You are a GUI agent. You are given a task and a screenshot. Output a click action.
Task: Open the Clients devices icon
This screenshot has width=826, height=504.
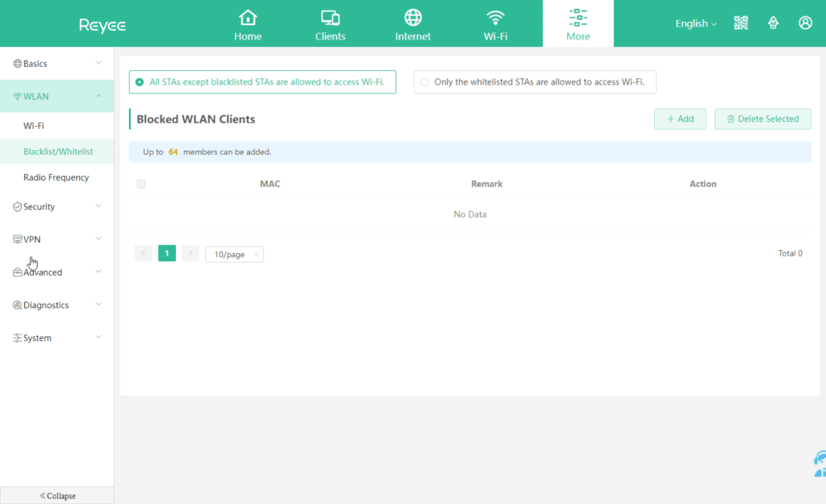pos(330,18)
